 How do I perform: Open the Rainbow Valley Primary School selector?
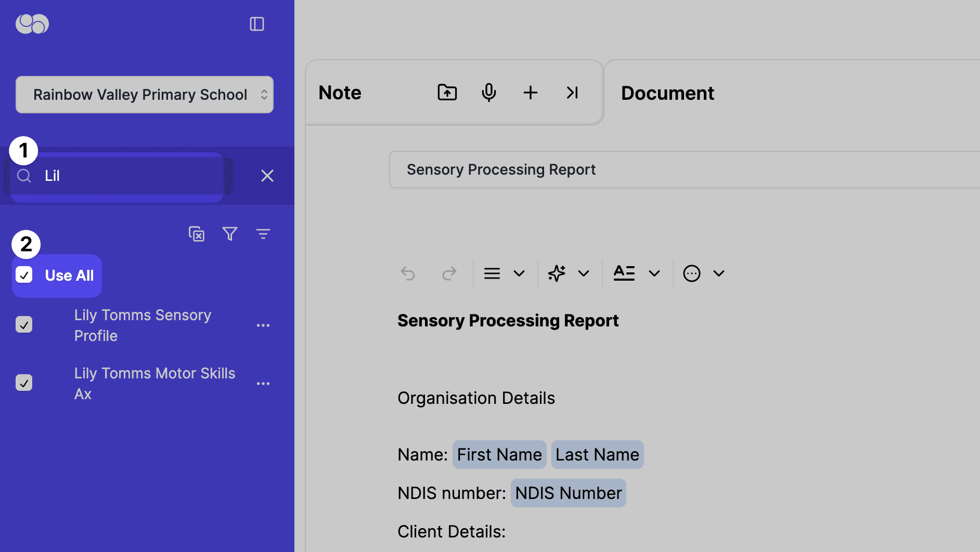(144, 95)
